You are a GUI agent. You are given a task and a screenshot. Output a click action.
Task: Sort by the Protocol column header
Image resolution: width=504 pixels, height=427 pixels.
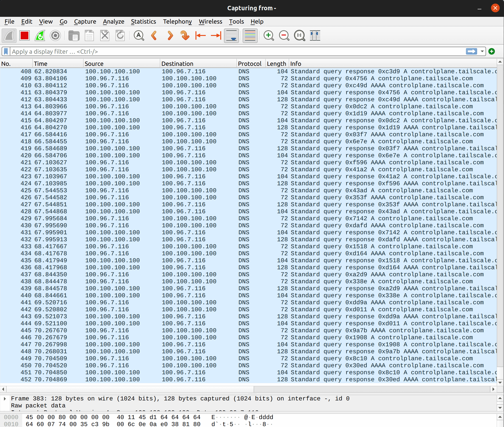[251, 64]
